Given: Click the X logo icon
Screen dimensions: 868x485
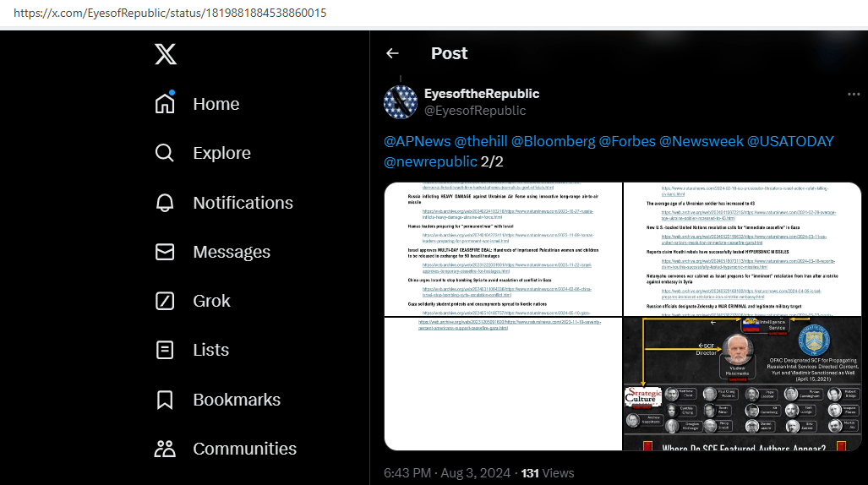Looking at the screenshot, I should (x=166, y=55).
